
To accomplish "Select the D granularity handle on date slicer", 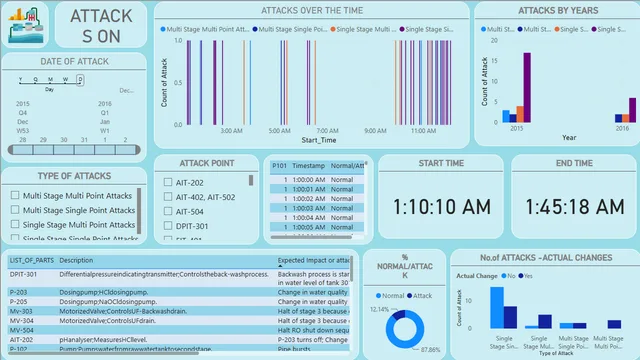I will pyautogui.click(x=80, y=80).
